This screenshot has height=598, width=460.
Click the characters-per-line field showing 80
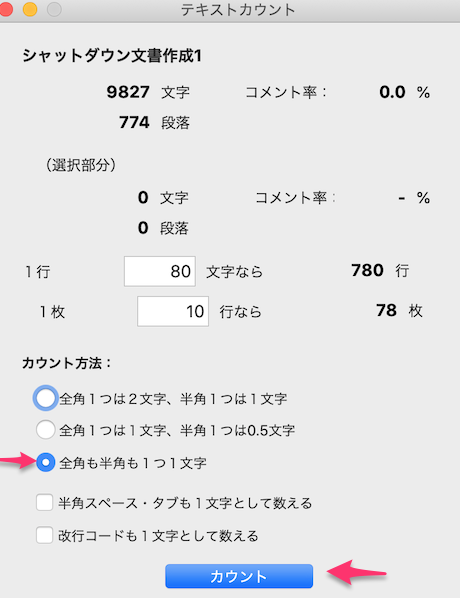pos(160,271)
